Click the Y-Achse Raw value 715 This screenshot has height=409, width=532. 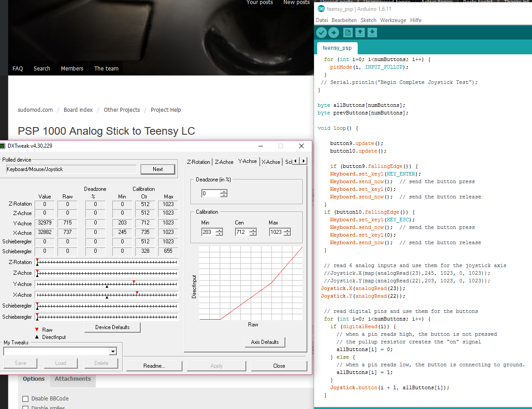tap(67, 223)
